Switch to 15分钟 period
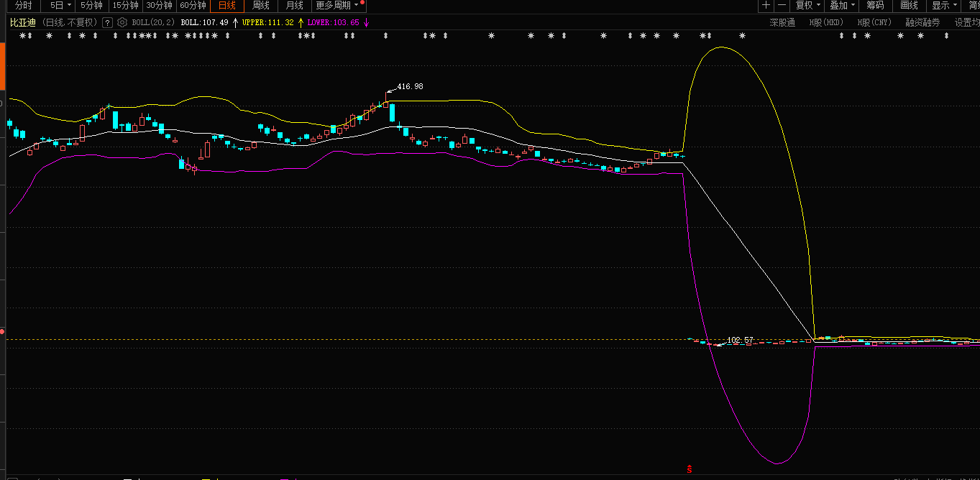The height and width of the screenshot is (480, 980). coord(126,6)
